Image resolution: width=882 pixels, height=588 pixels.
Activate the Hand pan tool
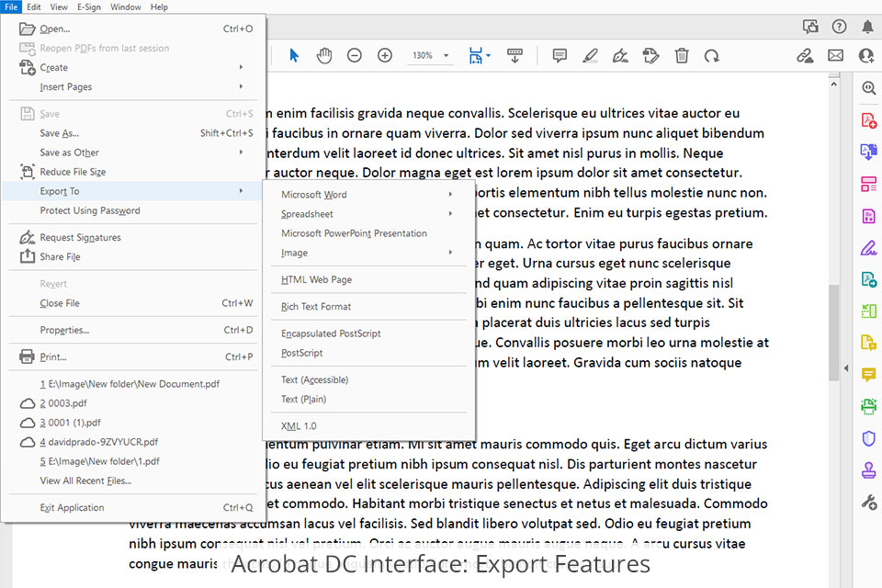[324, 55]
